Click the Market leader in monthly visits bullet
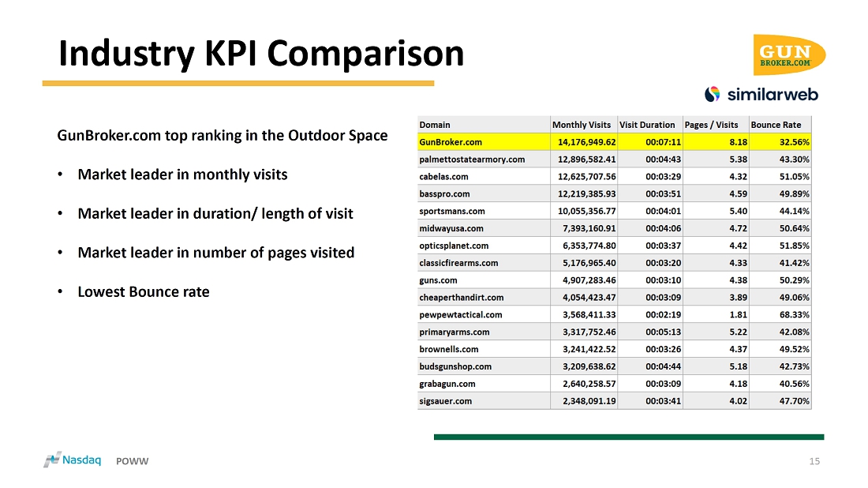Image resolution: width=868 pixels, height=488 pixels. click(x=183, y=175)
